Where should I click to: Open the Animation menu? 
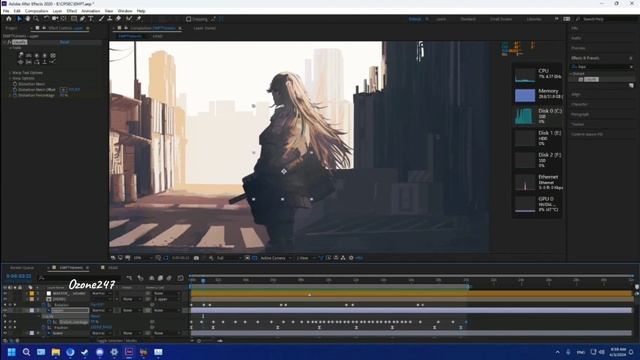(x=91, y=11)
